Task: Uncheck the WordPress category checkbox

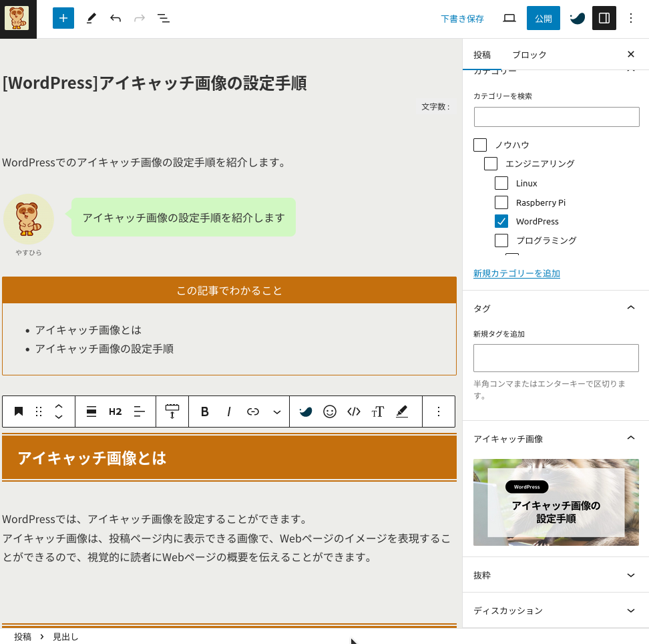Action: (x=501, y=221)
